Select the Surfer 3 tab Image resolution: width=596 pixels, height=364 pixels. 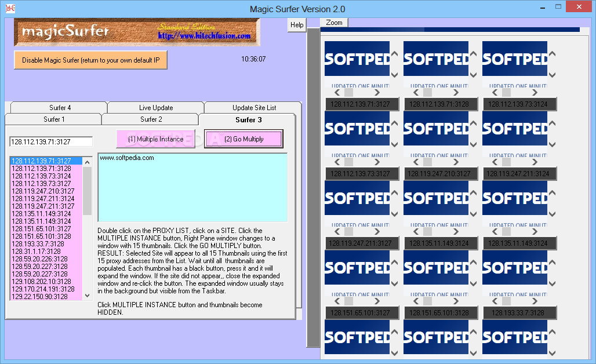pyautogui.click(x=248, y=119)
